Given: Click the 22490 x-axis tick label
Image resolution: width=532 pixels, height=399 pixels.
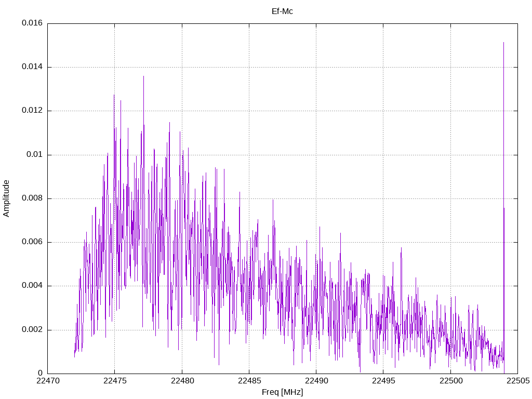Looking at the screenshot, I should coord(316,381).
